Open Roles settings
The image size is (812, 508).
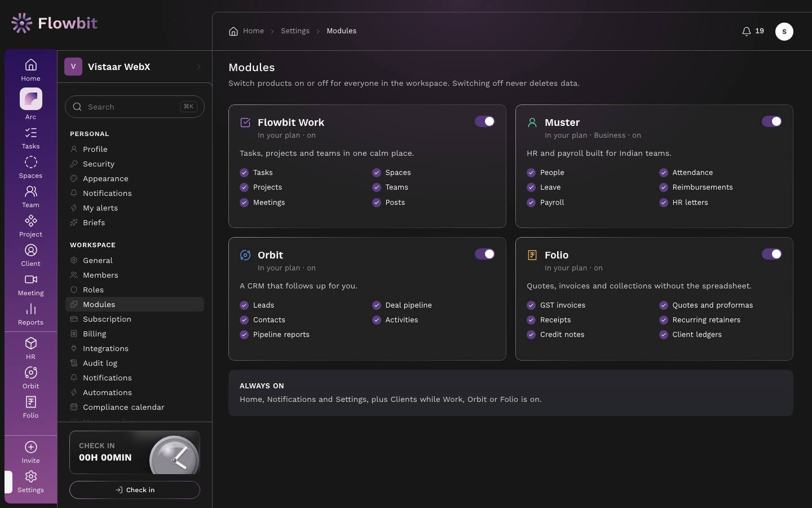[x=135, y=290]
